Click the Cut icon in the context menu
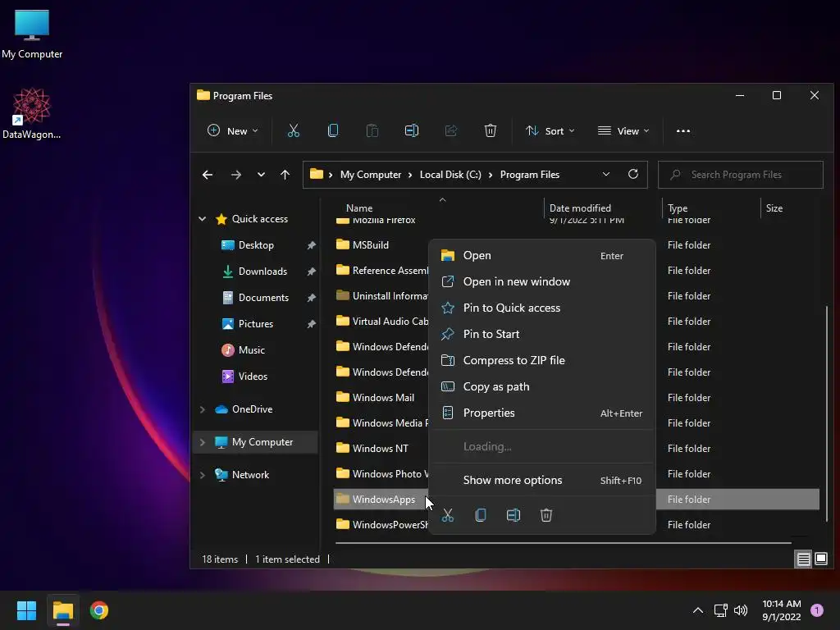The image size is (840, 630). coord(448,515)
